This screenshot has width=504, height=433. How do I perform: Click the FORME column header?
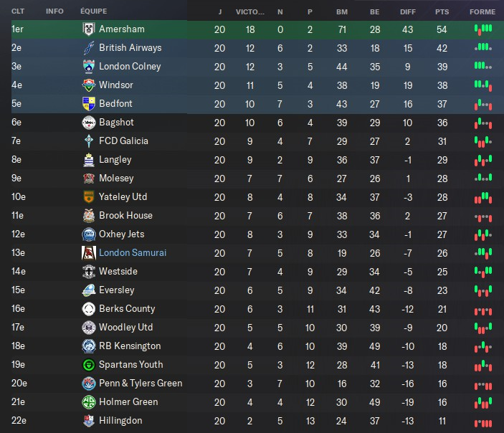pos(482,11)
